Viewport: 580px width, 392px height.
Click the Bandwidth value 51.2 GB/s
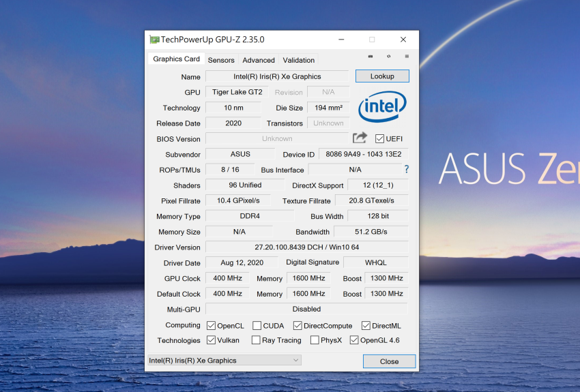[x=371, y=232]
